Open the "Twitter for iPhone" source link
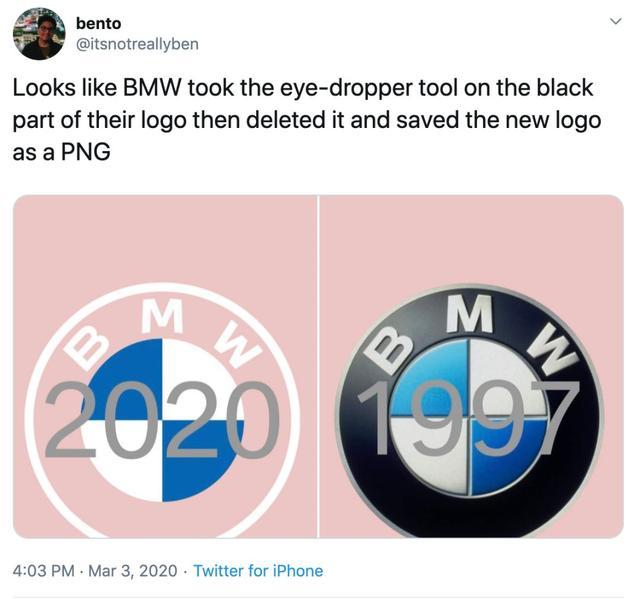The height and width of the screenshot is (599, 640). pos(258,570)
